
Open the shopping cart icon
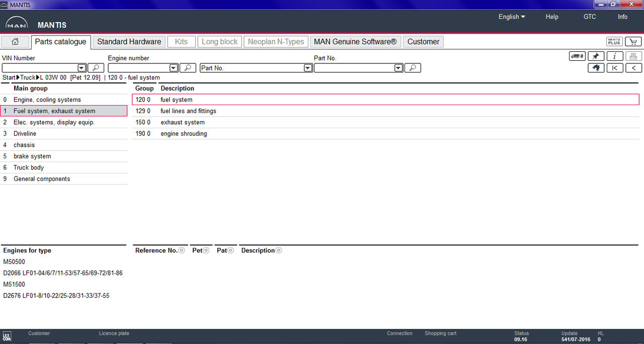(633, 42)
